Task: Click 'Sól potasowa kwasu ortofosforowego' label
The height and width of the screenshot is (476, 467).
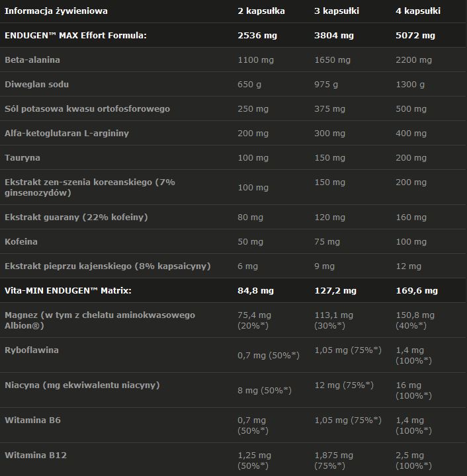Action: coord(87,108)
